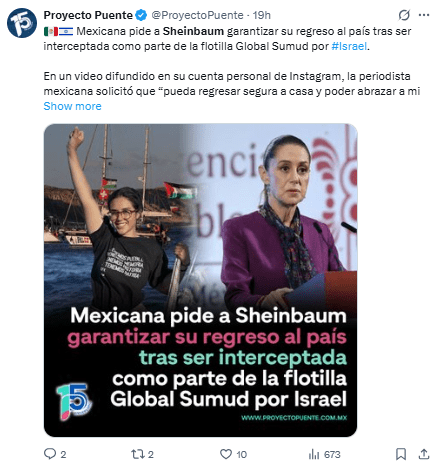The height and width of the screenshot is (471, 438).
Task: Click the www.proyectopuente.com.mx watermark text
Action: point(294,417)
